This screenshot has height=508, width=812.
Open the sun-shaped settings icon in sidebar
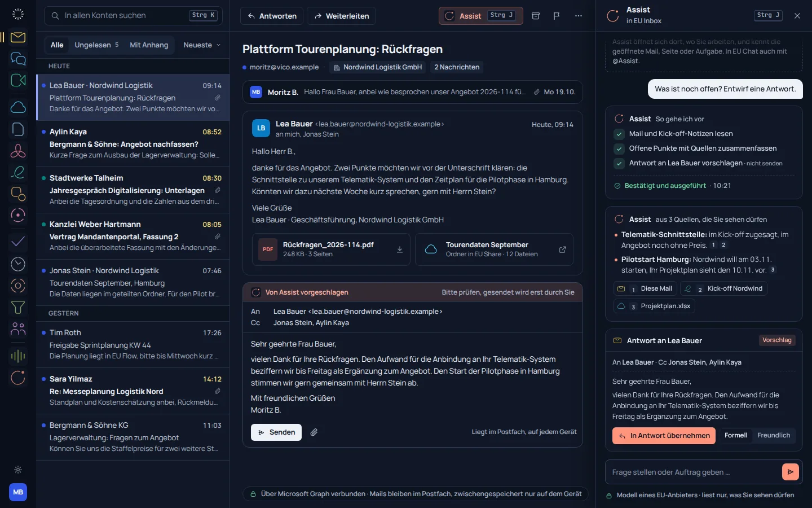tap(18, 470)
